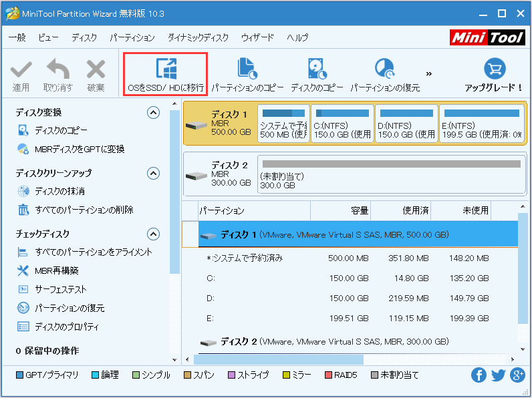
Task: Select D:(NTFS) partition block on disk map
Action: pos(406,124)
